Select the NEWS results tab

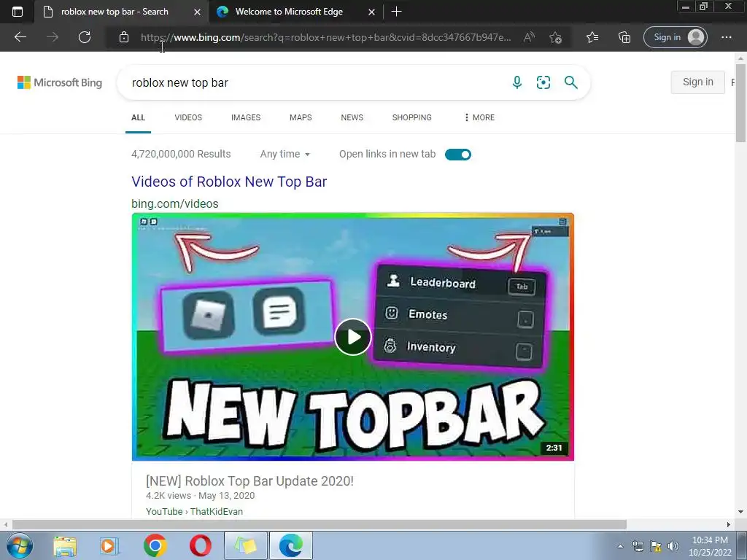[x=352, y=117]
